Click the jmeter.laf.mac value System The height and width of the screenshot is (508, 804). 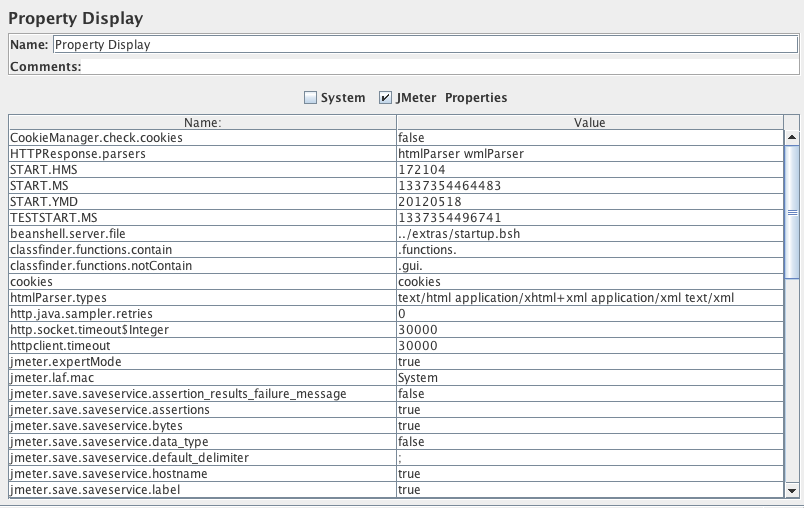pyautogui.click(x=589, y=378)
